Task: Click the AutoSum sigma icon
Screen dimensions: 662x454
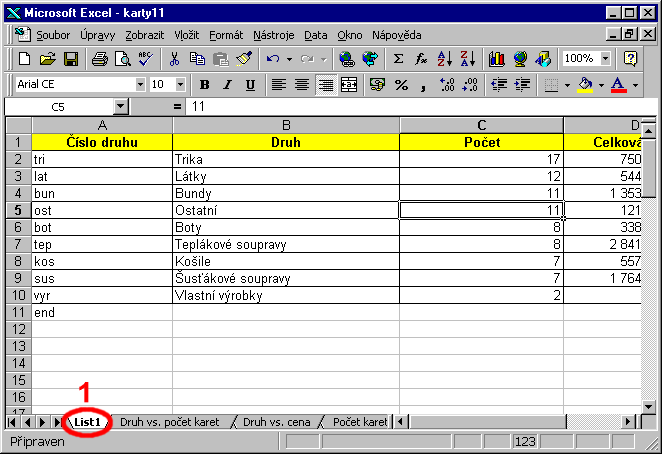Action: click(x=399, y=59)
